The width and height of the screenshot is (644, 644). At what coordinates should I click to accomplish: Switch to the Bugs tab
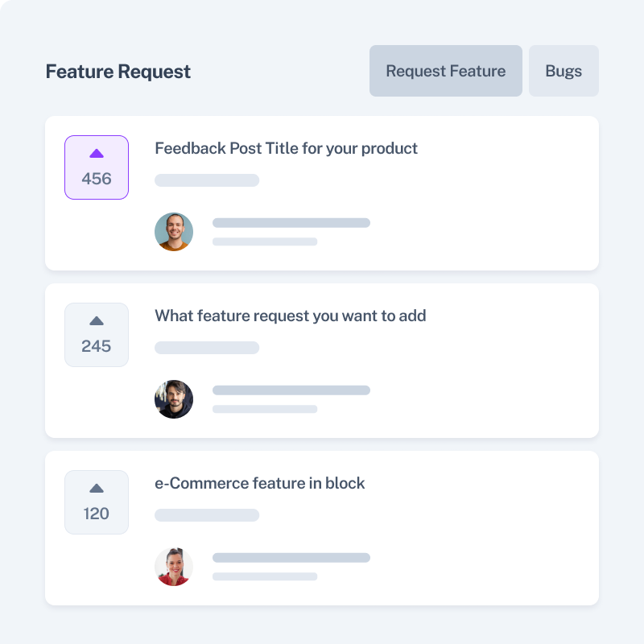coord(563,71)
